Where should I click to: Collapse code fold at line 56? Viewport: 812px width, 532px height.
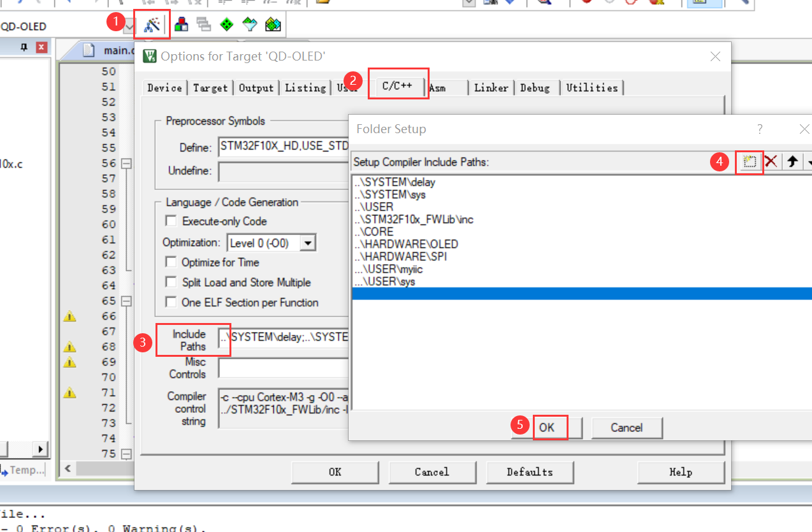tap(126, 163)
